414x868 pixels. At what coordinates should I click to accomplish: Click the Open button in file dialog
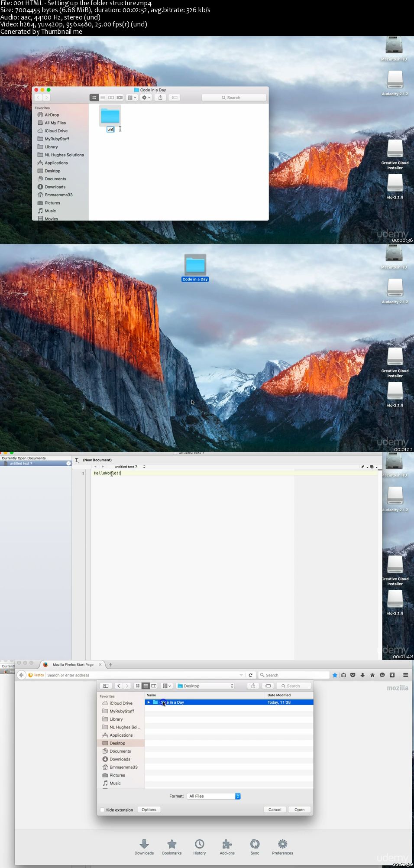coord(299,809)
